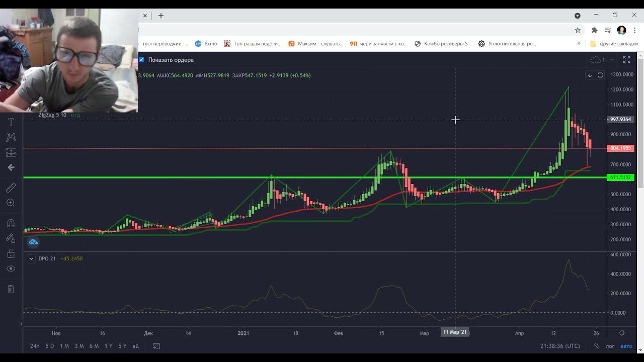This screenshot has height=362, width=644.
Task: Toggle the Показать ордера checkbox
Action: (141, 59)
